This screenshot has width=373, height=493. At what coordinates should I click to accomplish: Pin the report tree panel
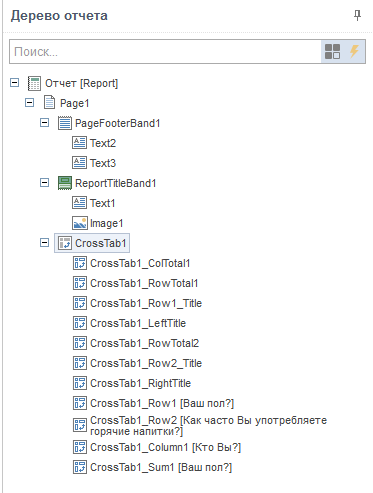click(357, 15)
